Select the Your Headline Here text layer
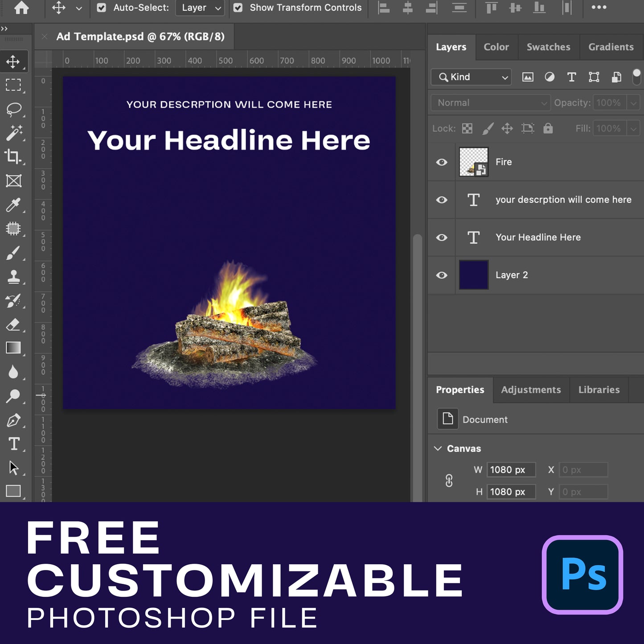 click(x=538, y=238)
